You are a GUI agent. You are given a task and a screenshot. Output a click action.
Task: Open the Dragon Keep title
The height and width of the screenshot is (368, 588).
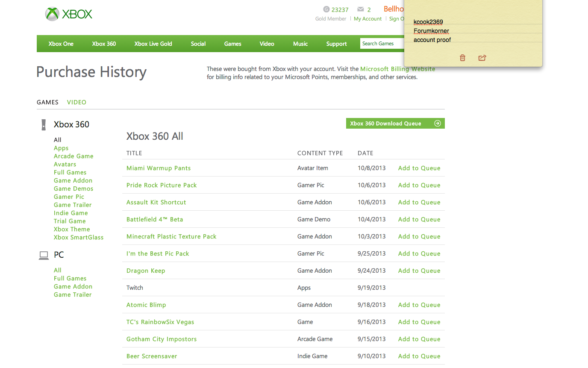146,271
